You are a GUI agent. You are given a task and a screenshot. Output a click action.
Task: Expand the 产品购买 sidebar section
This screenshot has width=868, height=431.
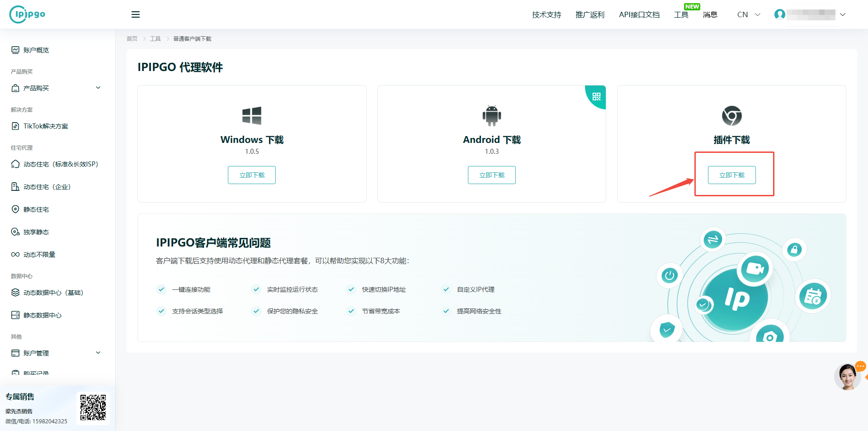(x=55, y=88)
